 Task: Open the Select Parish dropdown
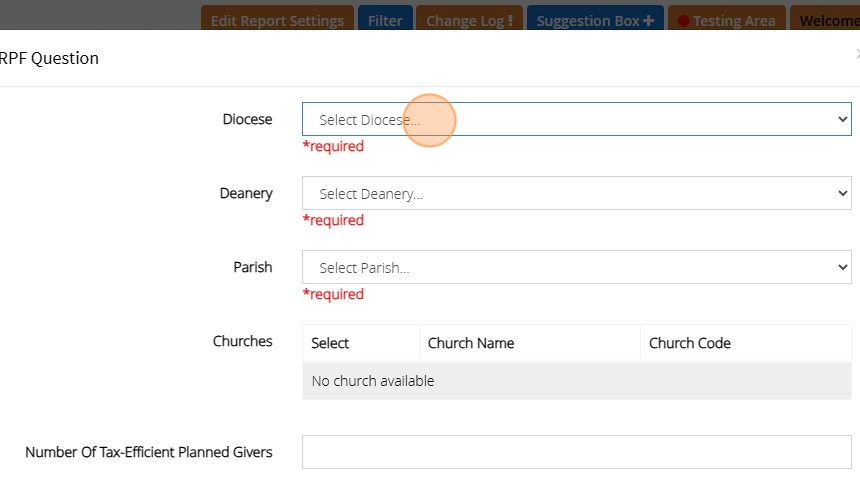pos(576,267)
